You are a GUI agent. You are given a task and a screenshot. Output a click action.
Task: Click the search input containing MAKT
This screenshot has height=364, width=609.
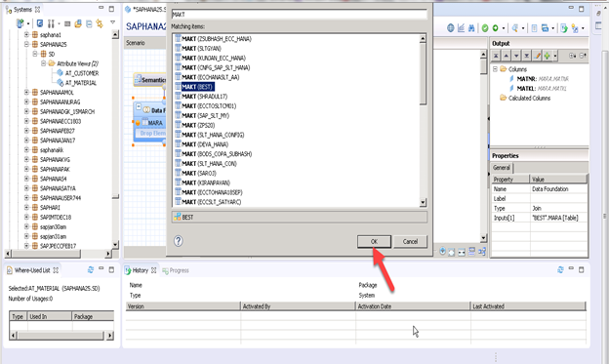(x=299, y=15)
